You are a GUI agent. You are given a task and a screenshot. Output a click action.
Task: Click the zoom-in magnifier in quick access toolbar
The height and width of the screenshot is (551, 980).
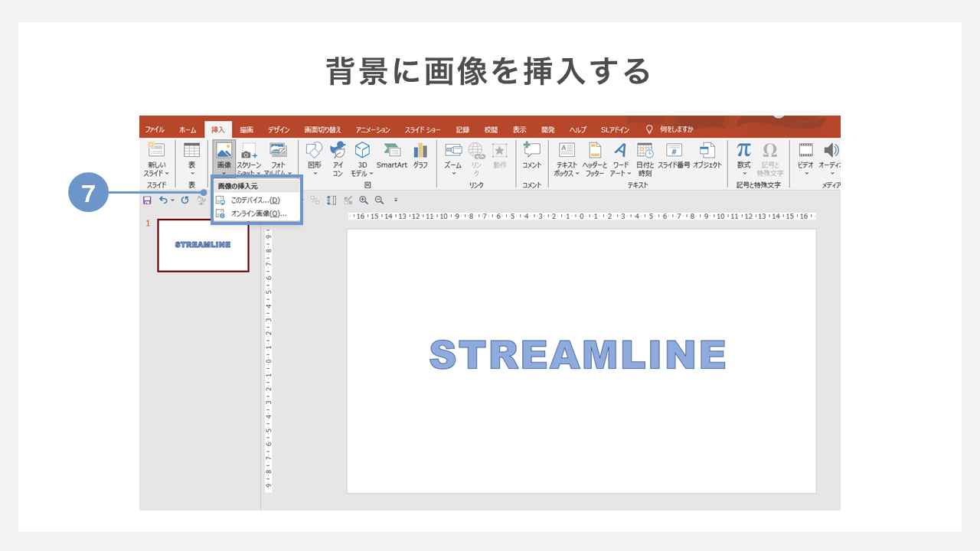tap(364, 200)
